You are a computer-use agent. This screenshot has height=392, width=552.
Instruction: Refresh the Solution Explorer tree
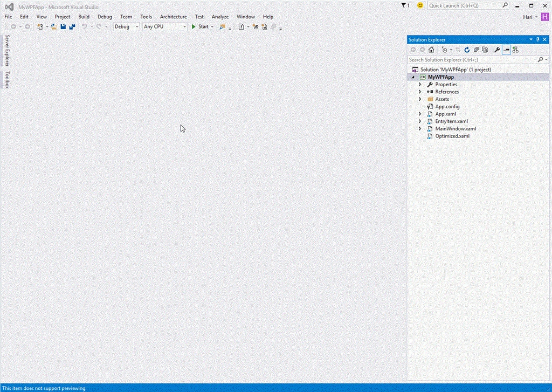[x=467, y=50]
